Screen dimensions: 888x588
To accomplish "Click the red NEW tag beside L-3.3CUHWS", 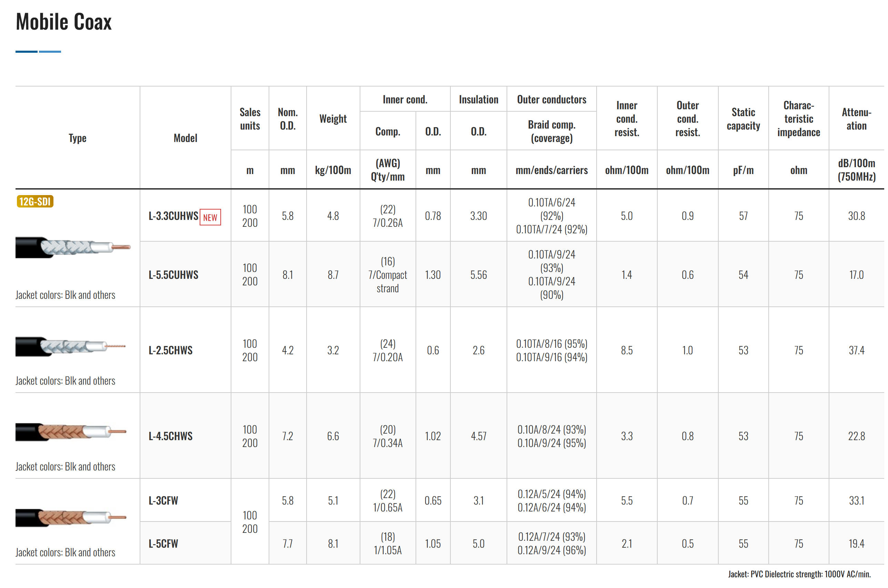I will click(x=210, y=217).
